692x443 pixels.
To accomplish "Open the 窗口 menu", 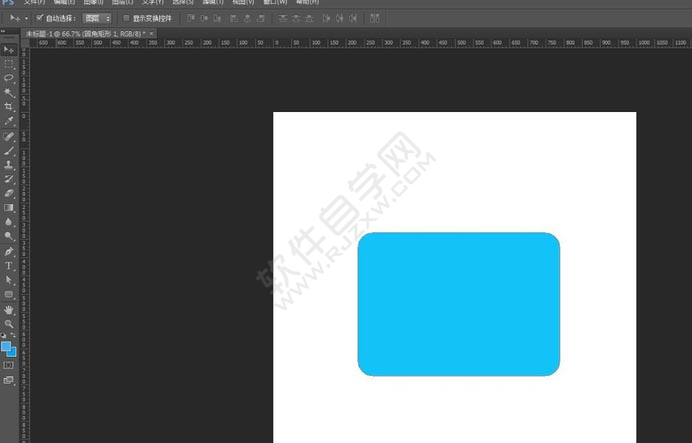I will pos(275,2).
